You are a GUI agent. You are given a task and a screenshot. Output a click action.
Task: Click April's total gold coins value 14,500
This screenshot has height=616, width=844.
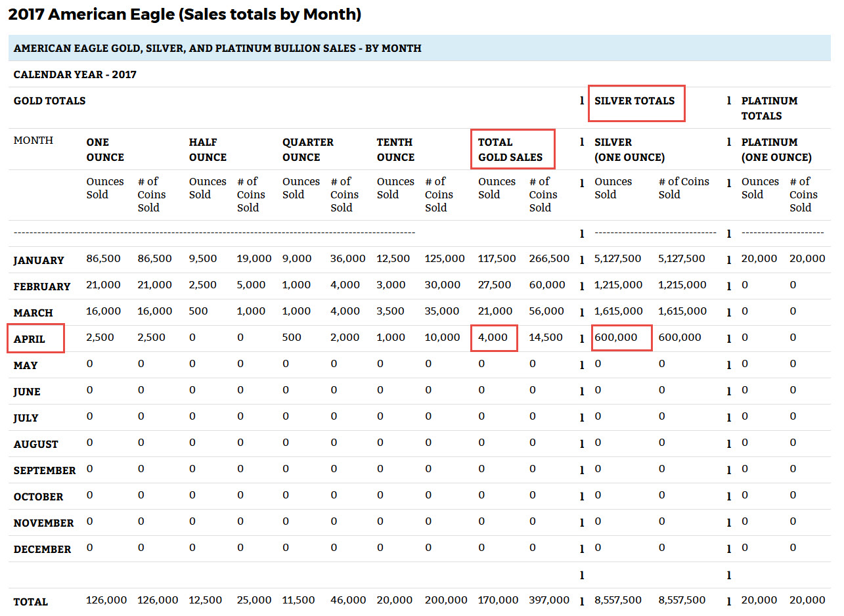pos(546,338)
